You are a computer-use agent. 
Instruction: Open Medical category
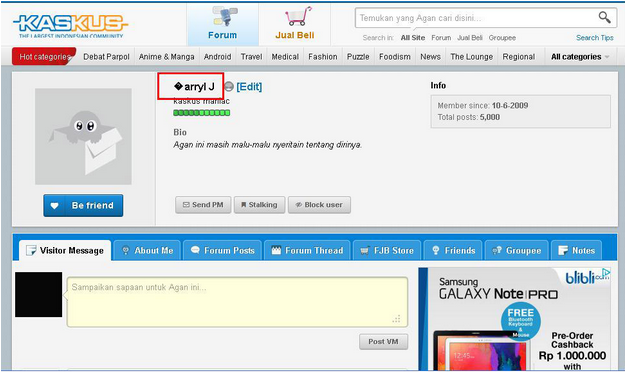pos(285,57)
